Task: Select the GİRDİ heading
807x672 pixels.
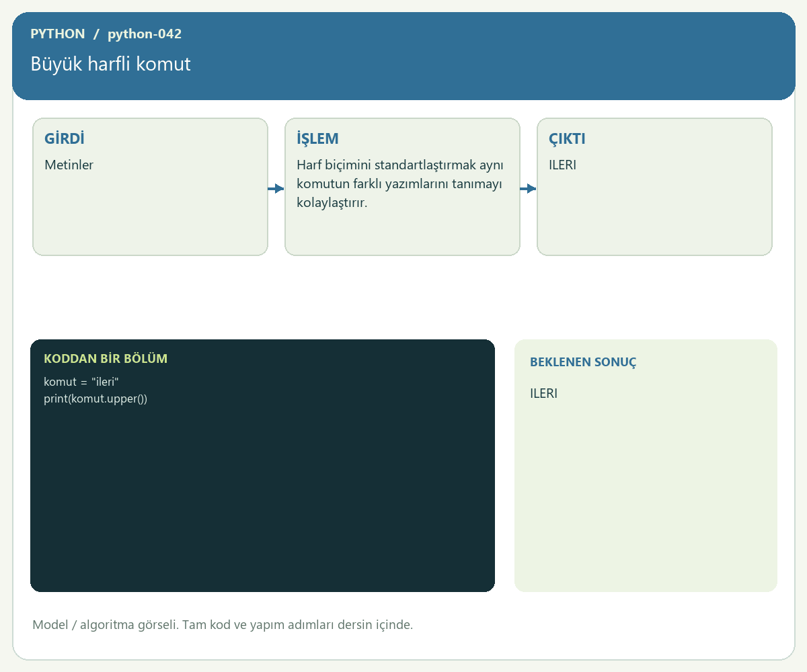Action: point(65,139)
